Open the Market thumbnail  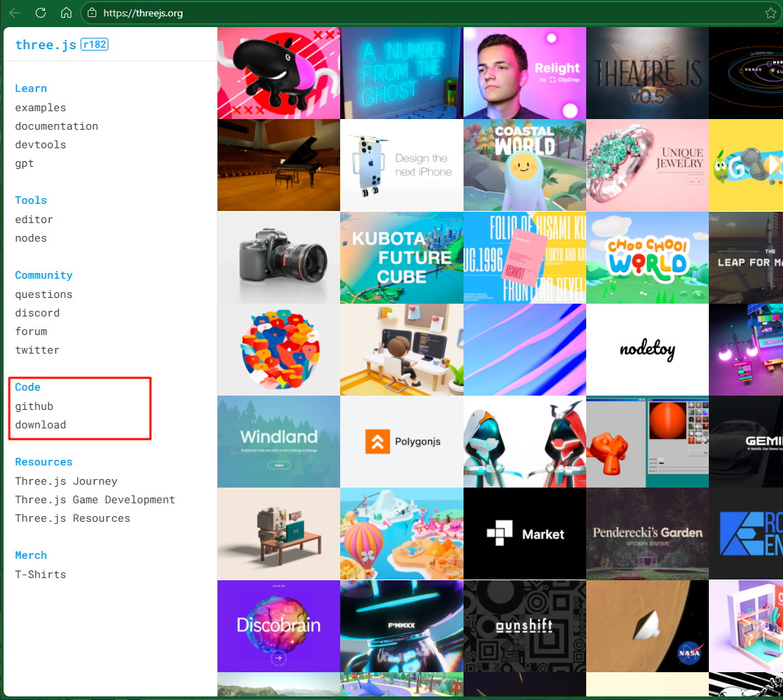(x=524, y=534)
